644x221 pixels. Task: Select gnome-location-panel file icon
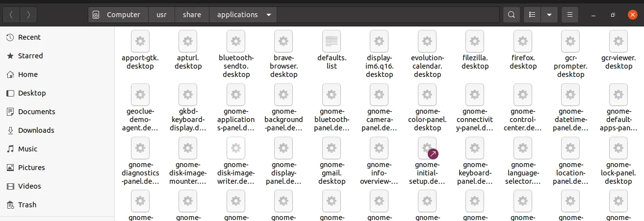570,147
